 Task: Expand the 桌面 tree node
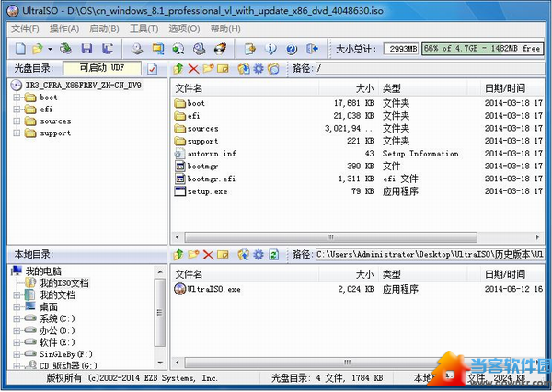click(17, 306)
